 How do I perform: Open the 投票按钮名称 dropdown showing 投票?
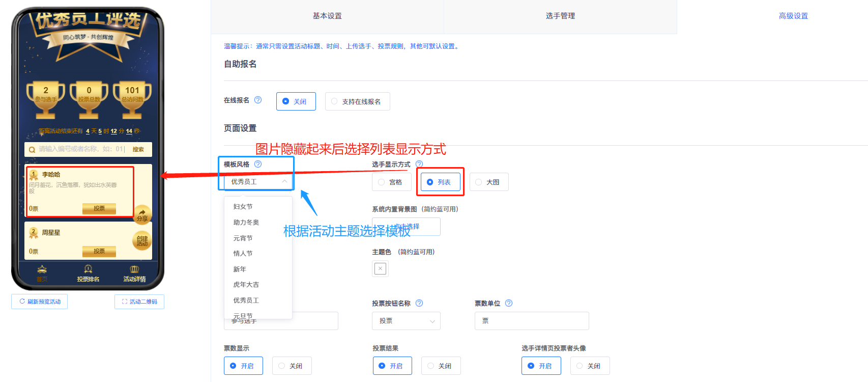[x=406, y=321]
